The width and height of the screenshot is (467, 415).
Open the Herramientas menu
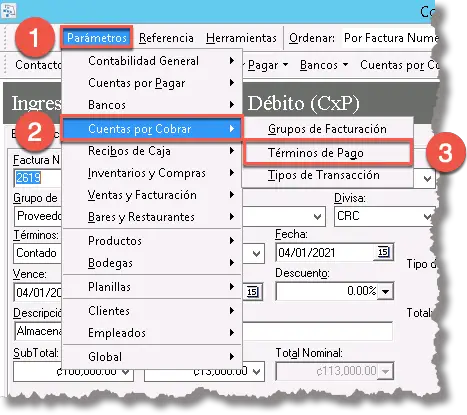tap(241, 38)
